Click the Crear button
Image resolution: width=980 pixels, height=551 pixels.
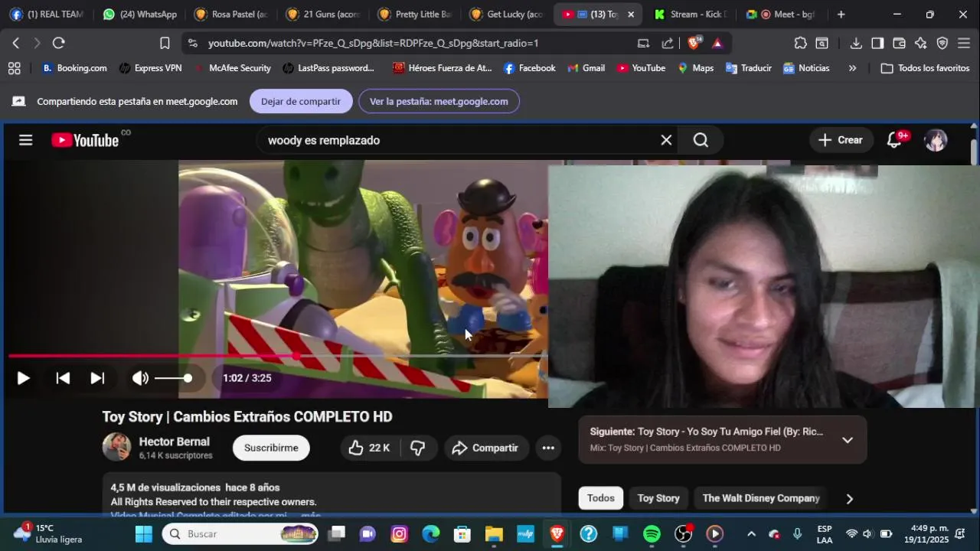(x=841, y=140)
